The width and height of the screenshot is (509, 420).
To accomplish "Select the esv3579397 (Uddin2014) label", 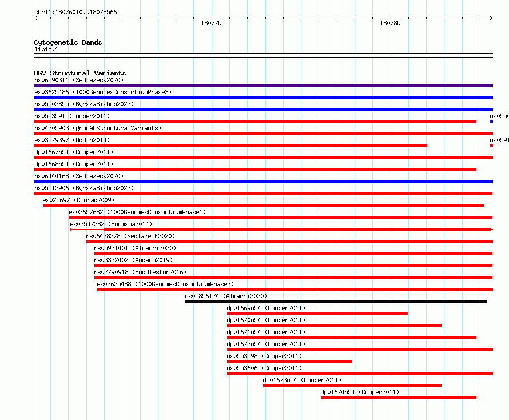I will [x=72, y=140].
